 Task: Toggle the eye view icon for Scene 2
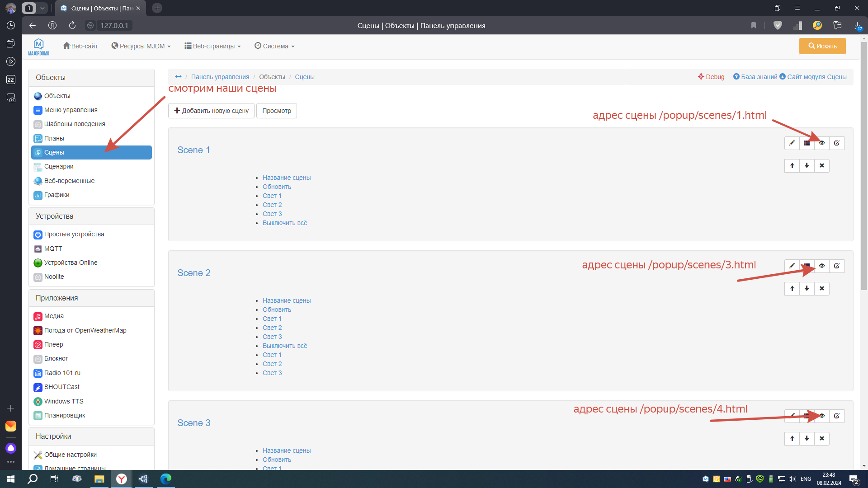click(822, 266)
